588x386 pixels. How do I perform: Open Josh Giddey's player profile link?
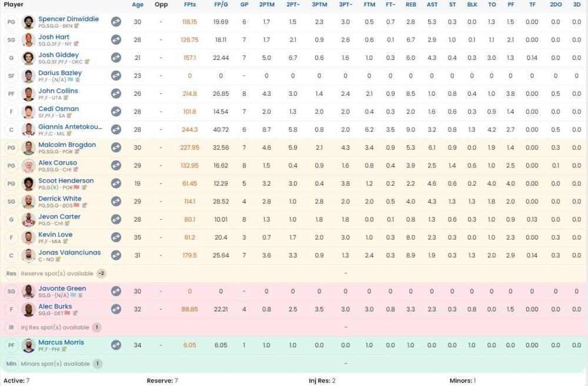[58, 55]
